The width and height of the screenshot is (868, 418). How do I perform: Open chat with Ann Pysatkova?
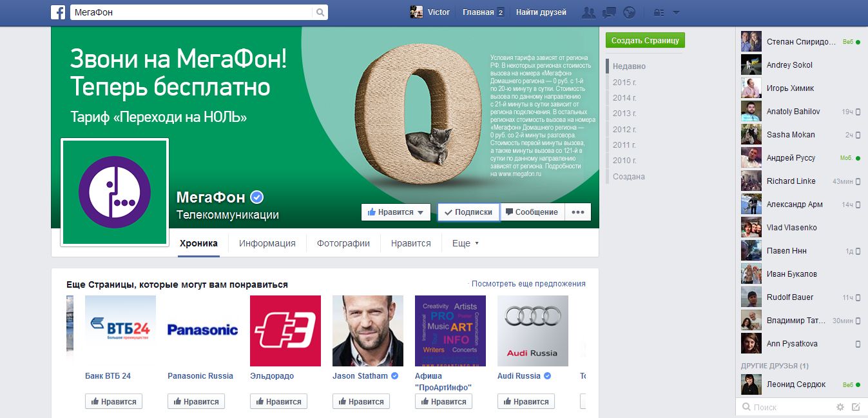coord(801,344)
